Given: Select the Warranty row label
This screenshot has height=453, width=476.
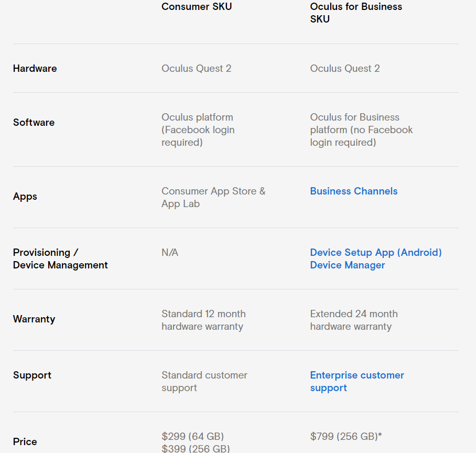Looking at the screenshot, I should coord(34,319).
